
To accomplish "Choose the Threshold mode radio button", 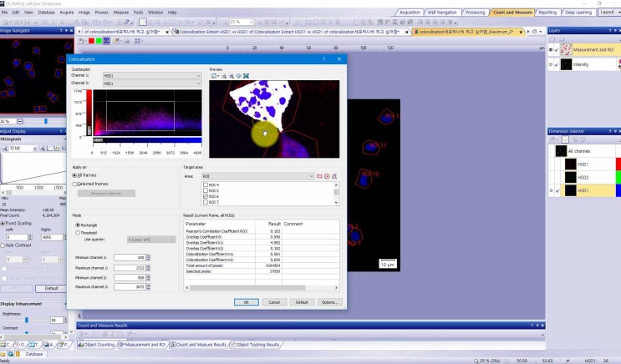I will [x=78, y=233].
